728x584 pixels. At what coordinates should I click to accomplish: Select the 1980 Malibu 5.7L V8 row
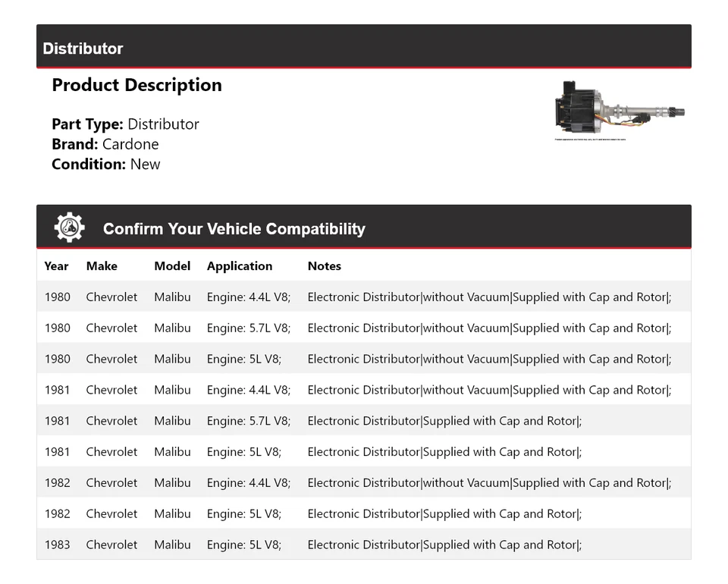(x=363, y=328)
